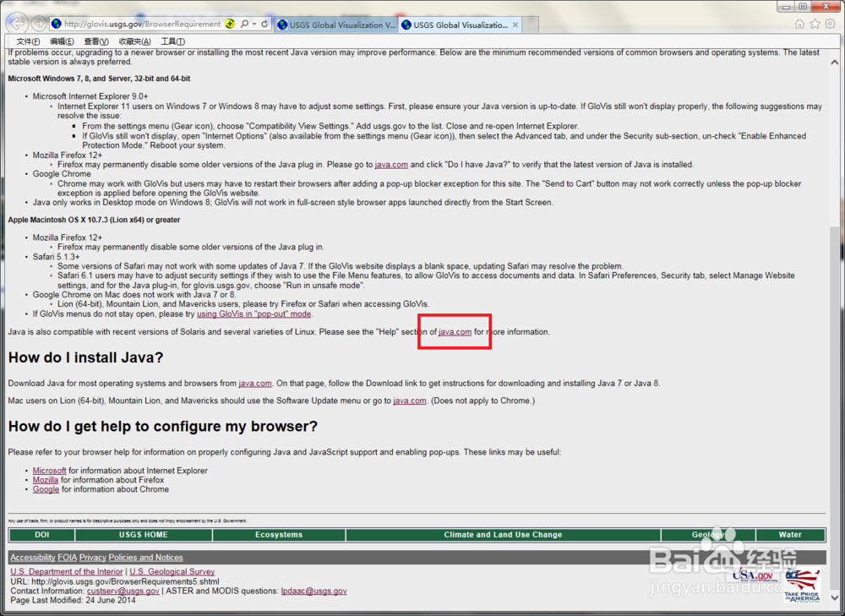This screenshot has width=845, height=616.
Task: Click the 'Page Last Modified: 24 June 2014' text
Action: [73, 601]
